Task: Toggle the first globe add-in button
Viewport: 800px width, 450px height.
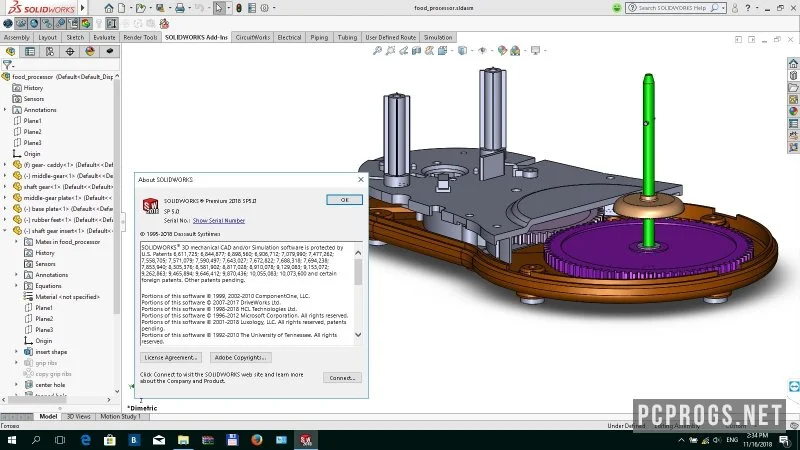Action: tap(8, 23)
